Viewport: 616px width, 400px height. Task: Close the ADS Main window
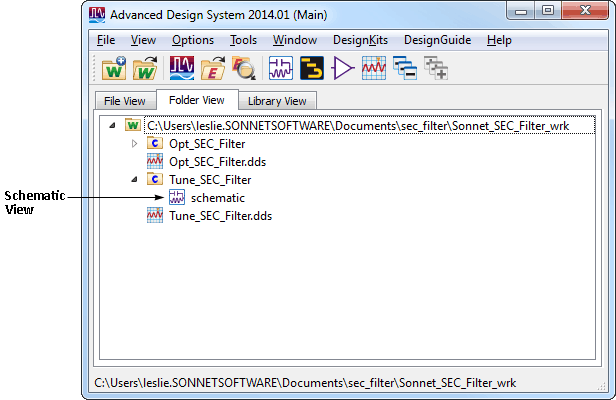585,11
